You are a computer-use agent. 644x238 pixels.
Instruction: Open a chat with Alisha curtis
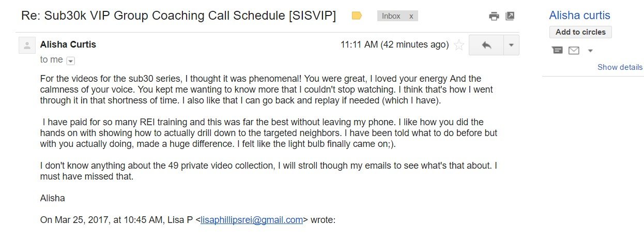pos(557,50)
